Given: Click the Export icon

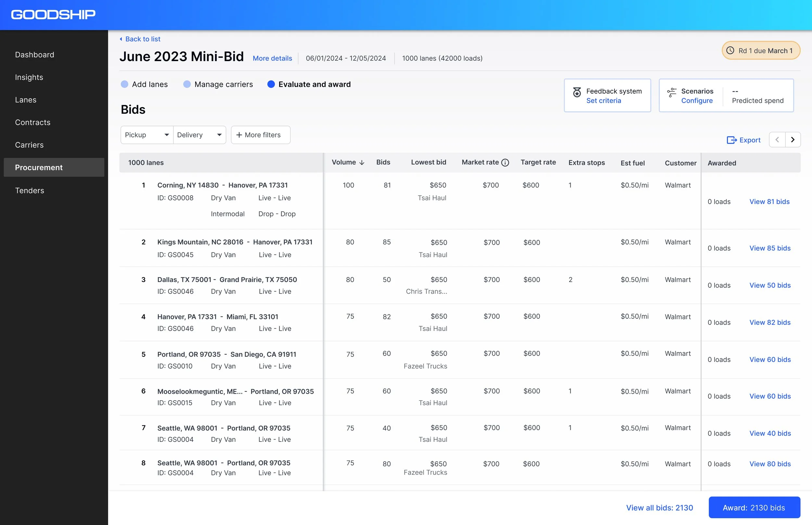Looking at the screenshot, I should 731,140.
